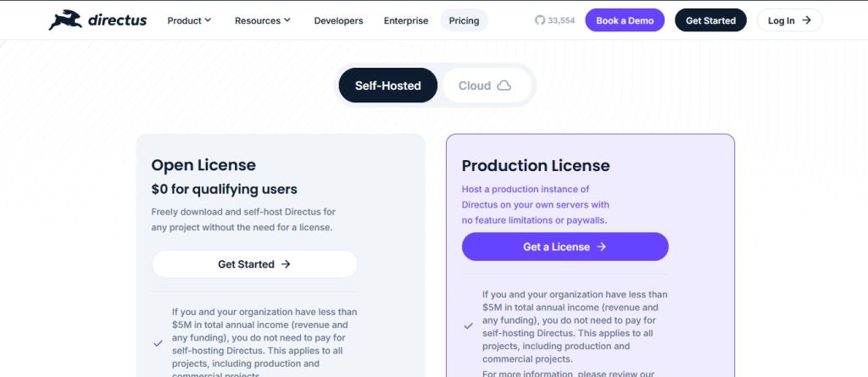
Task: Open the Developers page
Action: pos(338,20)
